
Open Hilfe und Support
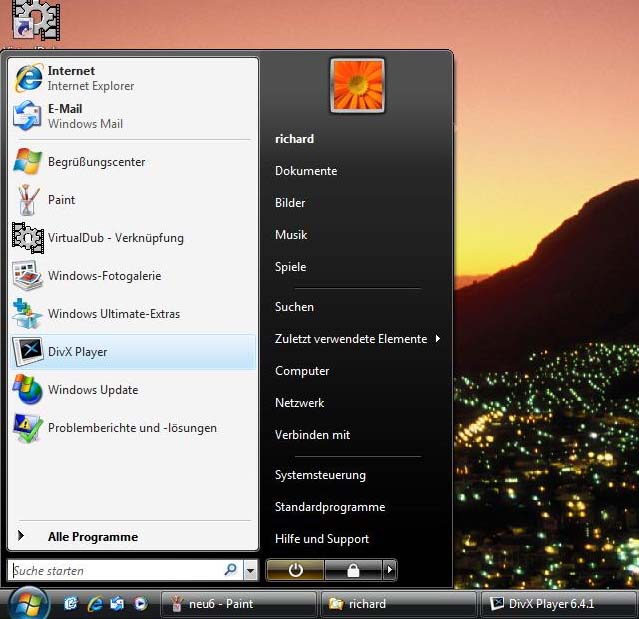pos(322,539)
